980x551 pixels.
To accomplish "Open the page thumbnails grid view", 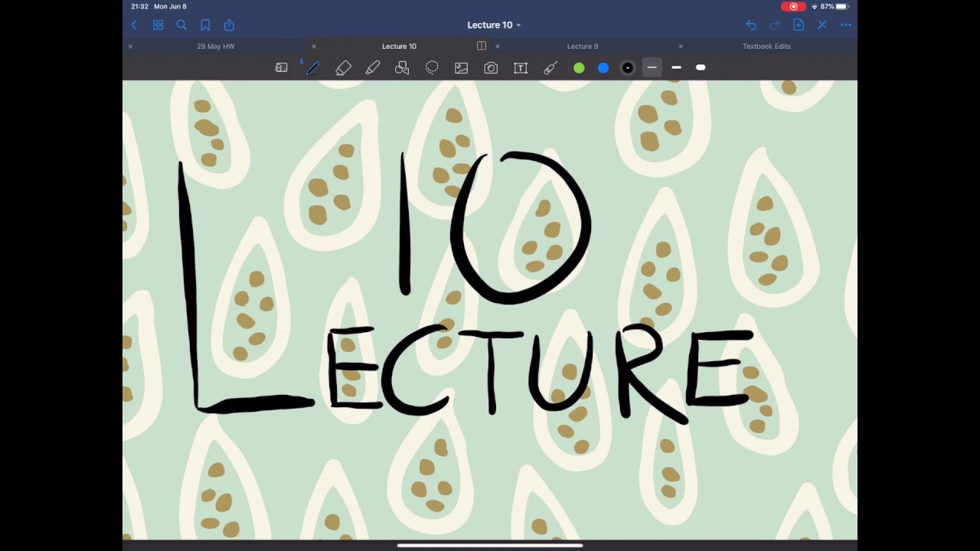I will coord(158,25).
